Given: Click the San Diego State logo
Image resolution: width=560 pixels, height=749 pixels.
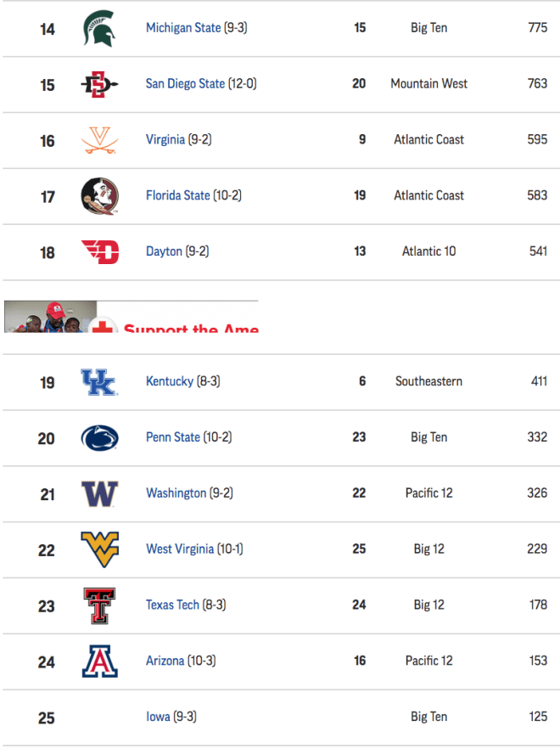Looking at the screenshot, I should (99, 85).
